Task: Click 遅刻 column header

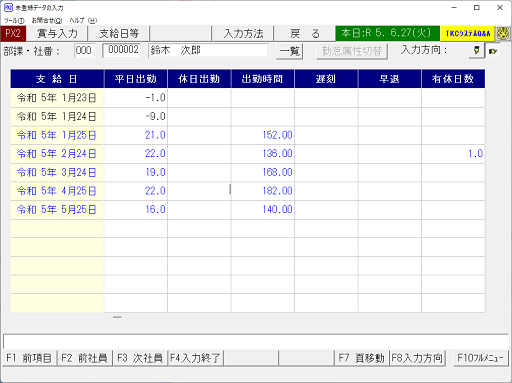Action: tap(326, 79)
